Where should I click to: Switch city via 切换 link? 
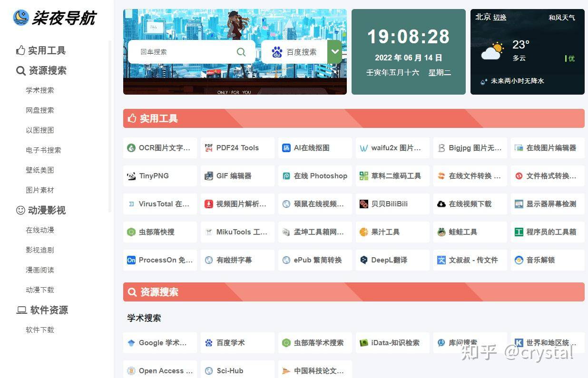tap(500, 17)
